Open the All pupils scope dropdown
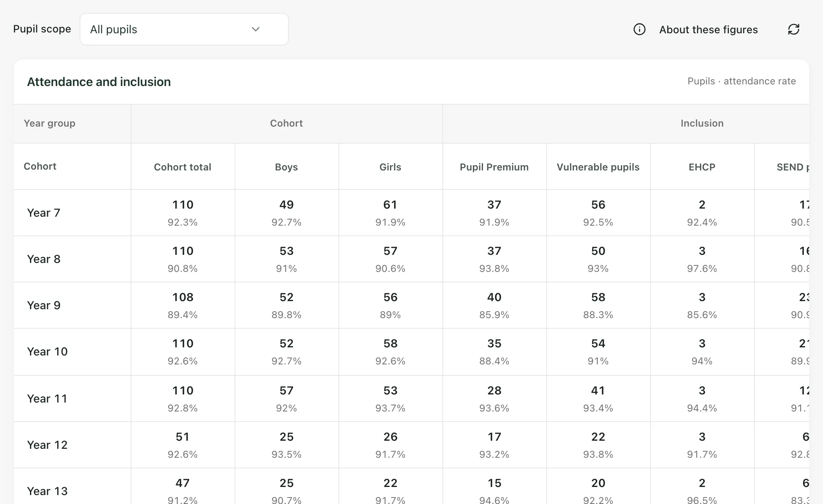The height and width of the screenshot is (504, 823). pyautogui.click(x=184, y=29)
